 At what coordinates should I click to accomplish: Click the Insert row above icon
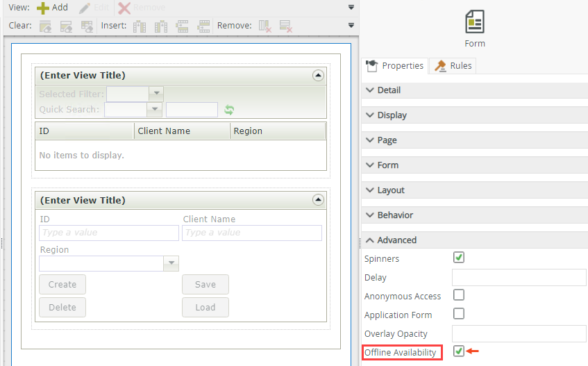pyautogui.click(x=183, y=26)
